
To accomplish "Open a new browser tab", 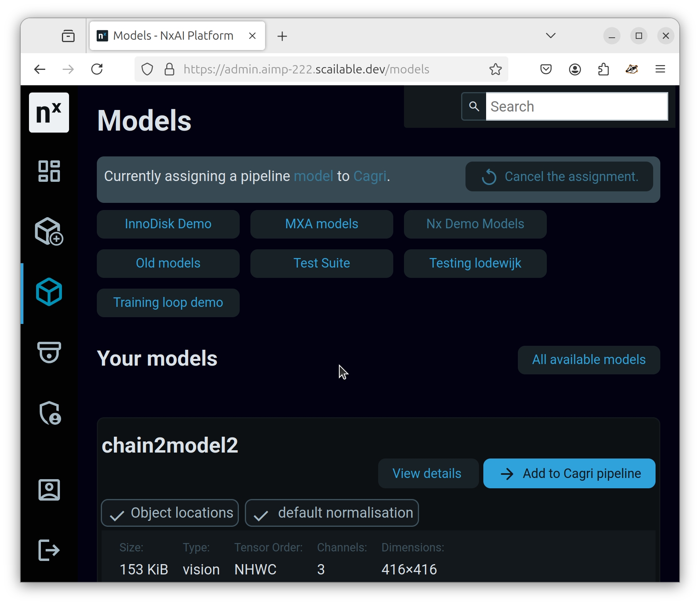I will (282, 37).
